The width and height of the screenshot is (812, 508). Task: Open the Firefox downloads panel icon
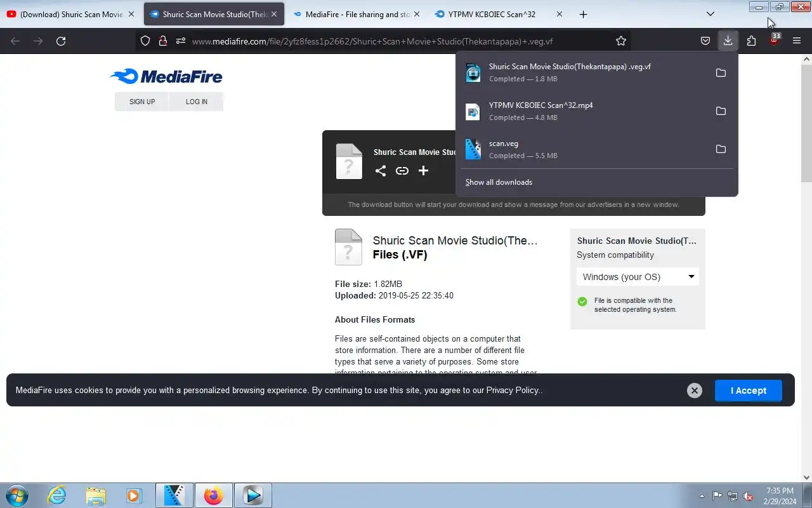pos(728,41)
